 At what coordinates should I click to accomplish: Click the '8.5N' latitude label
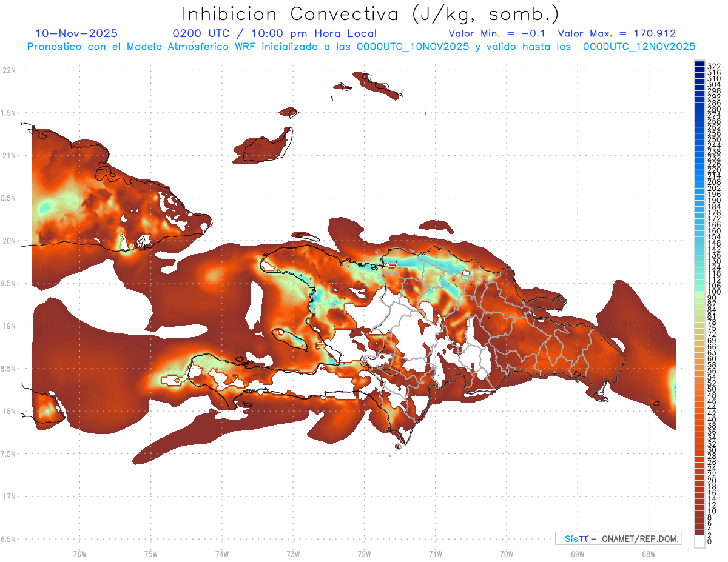point(9,369)
